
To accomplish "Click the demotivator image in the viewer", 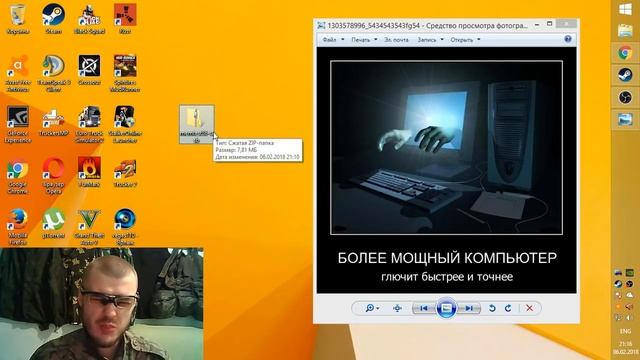I will pyautogui.click(x=446, y=170).
